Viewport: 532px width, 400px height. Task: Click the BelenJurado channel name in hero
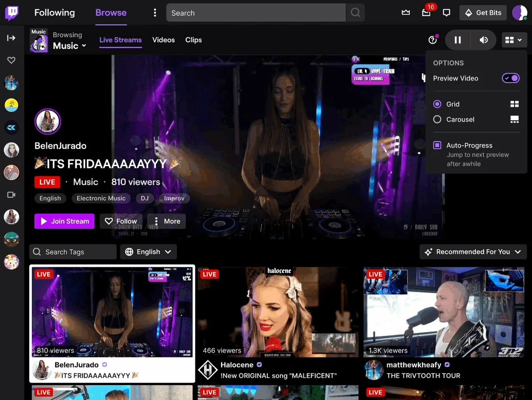[60, 146]
